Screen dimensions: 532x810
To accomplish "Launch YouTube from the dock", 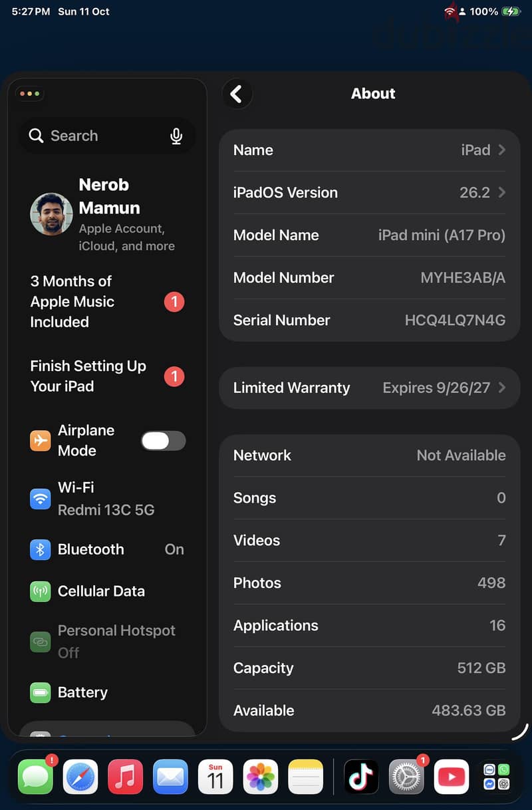I will [452, 776].
